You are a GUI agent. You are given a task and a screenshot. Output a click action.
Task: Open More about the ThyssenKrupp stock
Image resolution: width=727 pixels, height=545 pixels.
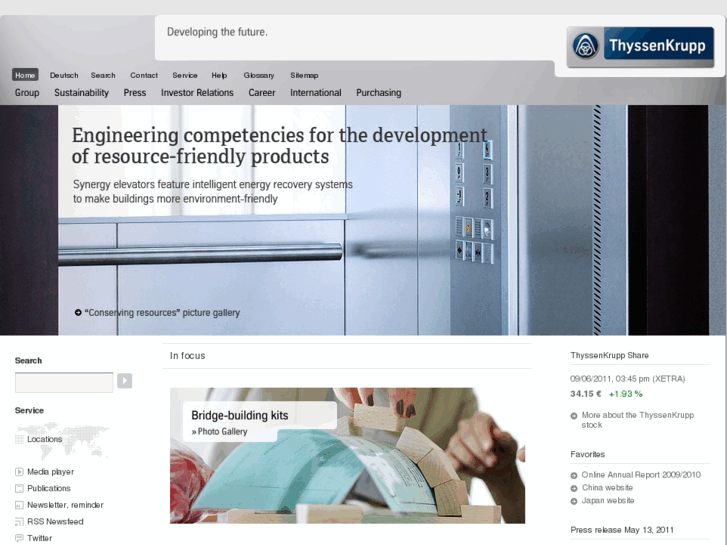[x=638, y=420]
